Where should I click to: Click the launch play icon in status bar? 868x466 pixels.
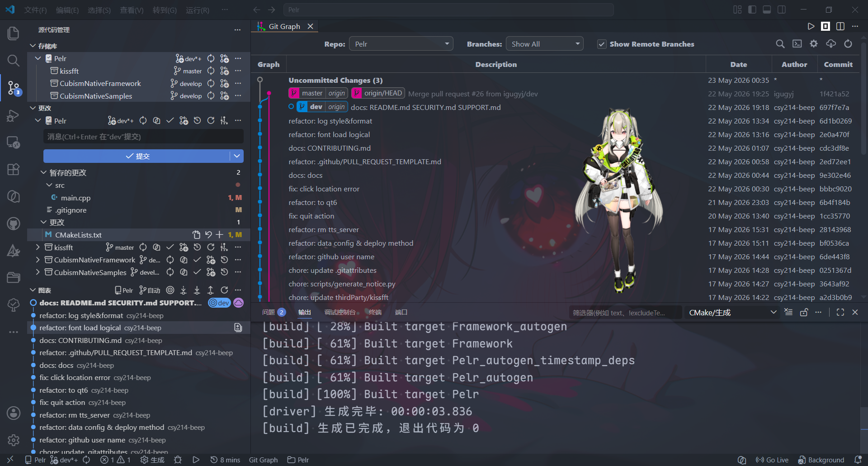(x=196, y=460)
